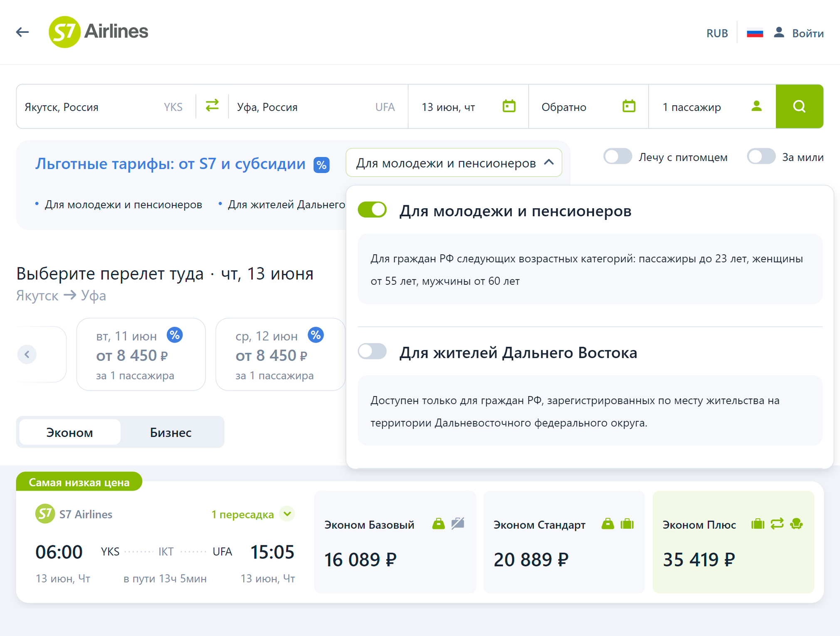Viewport: 840px width, 636px height.
Task: Click percent badge on 11 июн card
Action: [175, 335]
